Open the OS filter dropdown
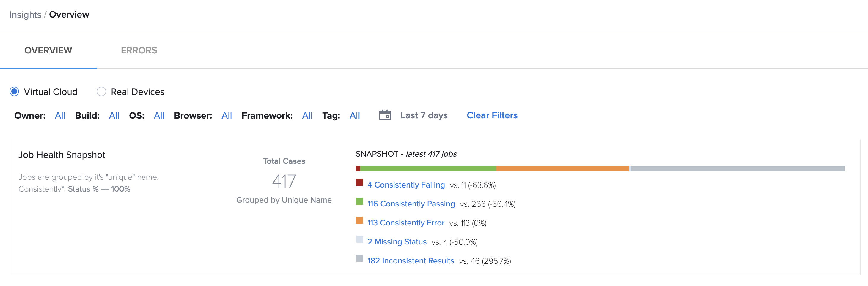This screenshot has width=868, height=286. coord(159,115)
